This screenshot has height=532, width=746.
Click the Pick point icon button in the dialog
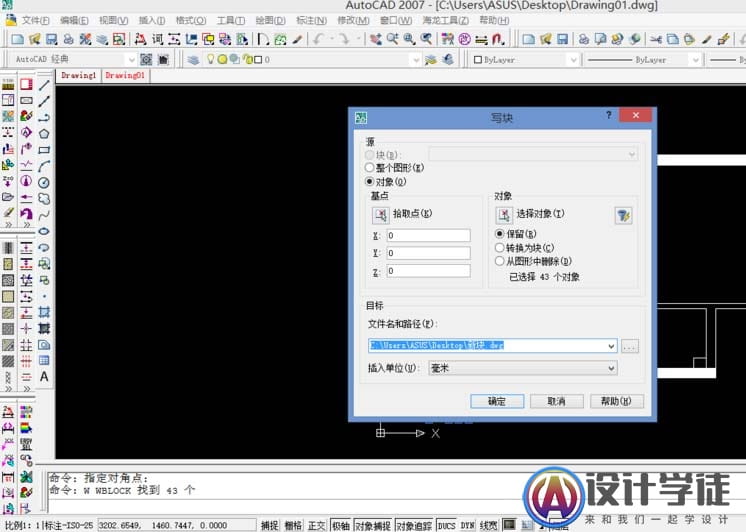pyautogui.click(x=381, y=215)
